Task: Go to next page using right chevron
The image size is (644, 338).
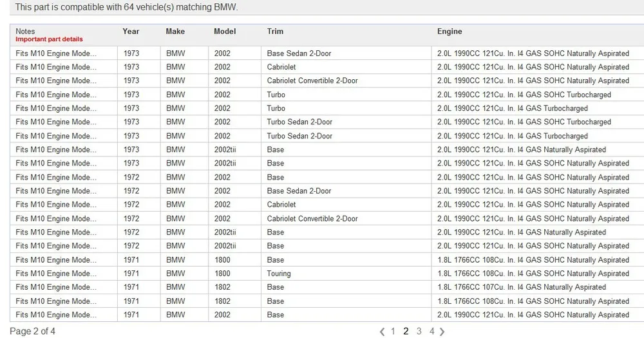Action: (x=442, y=332)
